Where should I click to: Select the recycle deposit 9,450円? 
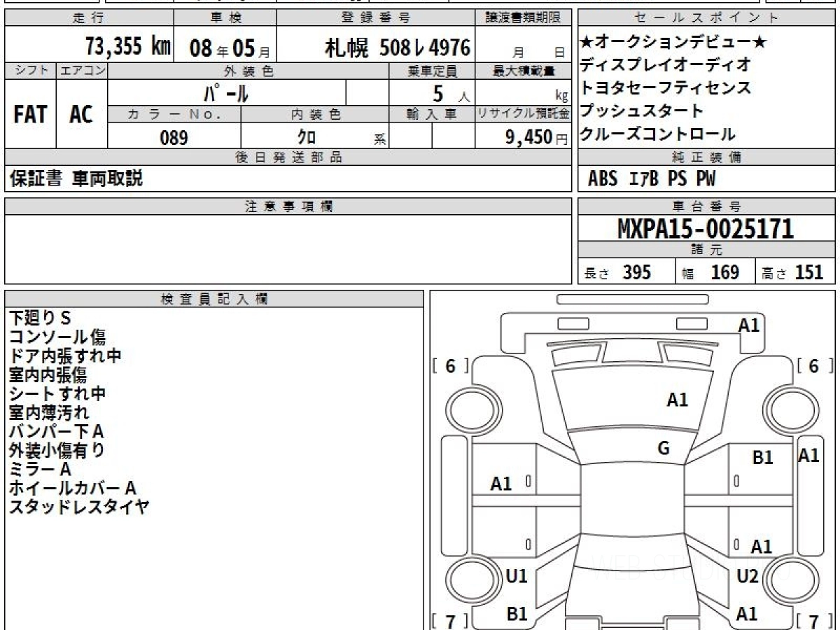tap(537, 137)
